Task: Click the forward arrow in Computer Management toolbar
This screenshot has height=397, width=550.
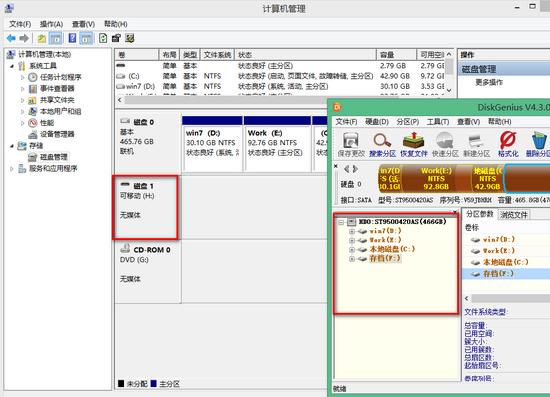Action: [24, 38]
